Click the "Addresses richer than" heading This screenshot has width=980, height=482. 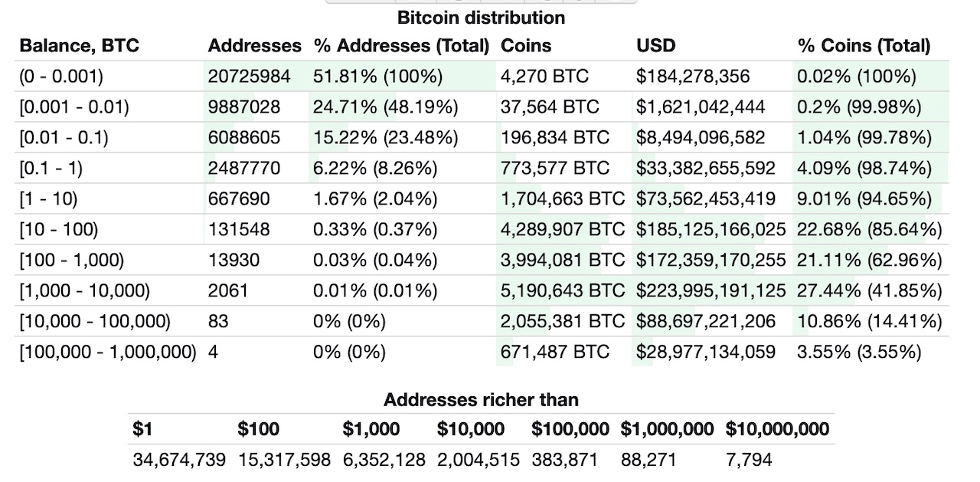pyautogui.click(x=481, y=399)
